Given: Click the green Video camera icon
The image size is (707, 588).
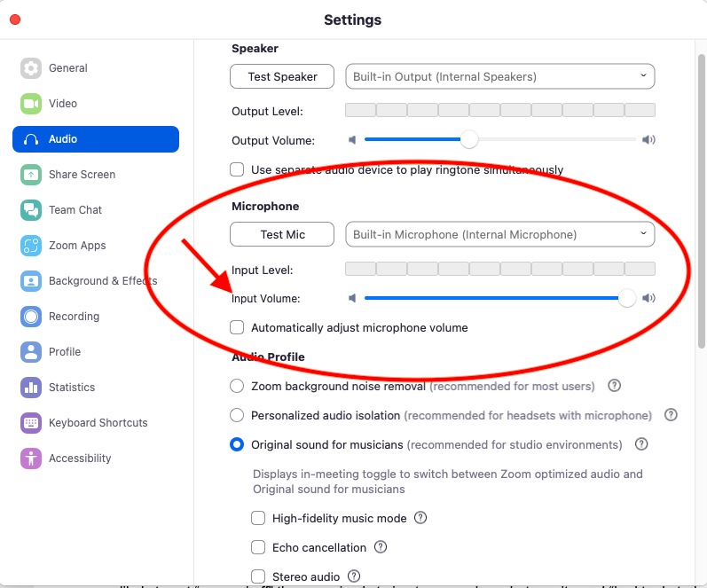Looking at the screenshot, I should tap(31, 104).
